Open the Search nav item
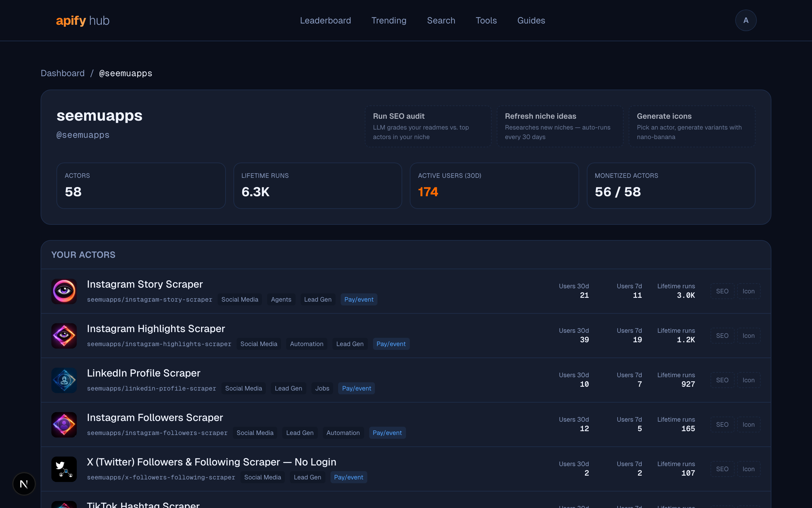812x508 pixels. click(x=441, y=21)
